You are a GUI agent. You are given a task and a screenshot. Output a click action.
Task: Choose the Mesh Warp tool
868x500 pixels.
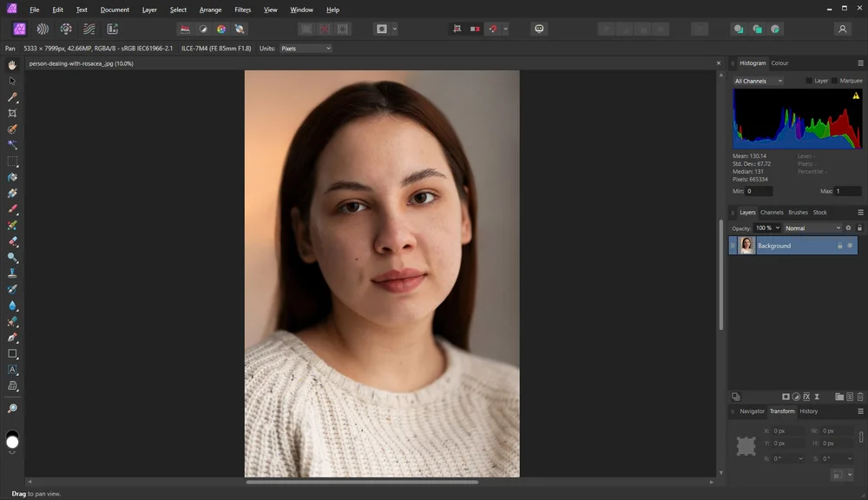tap(12, 386)
